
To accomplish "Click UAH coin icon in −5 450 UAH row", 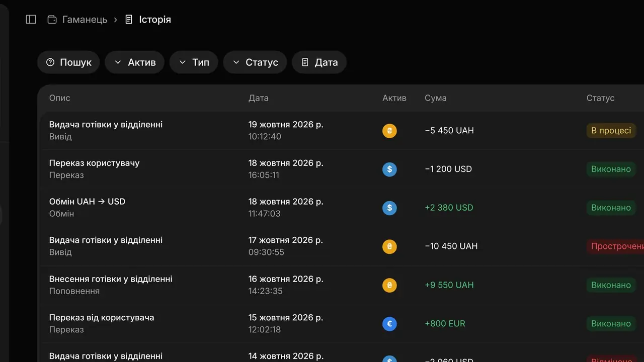I will (389, 131).
